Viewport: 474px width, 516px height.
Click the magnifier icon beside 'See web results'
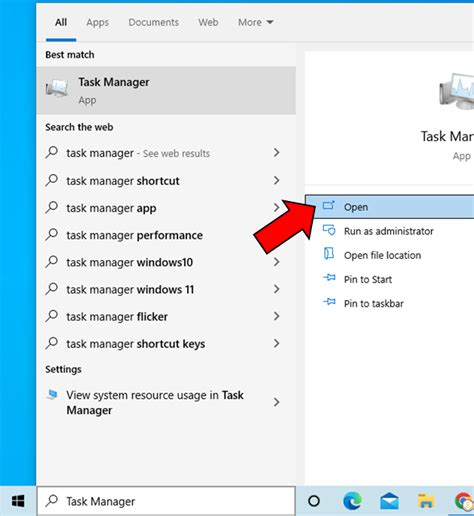pos(52,152)
